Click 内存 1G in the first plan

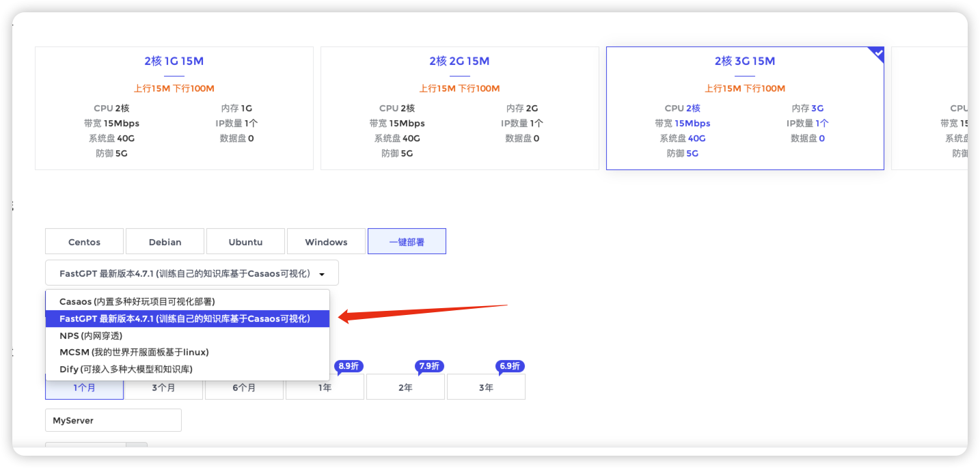(x=236, y=108)
